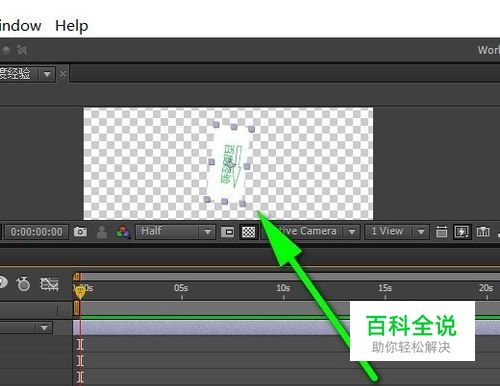This screenshot has width=500, height=386.
Task: Click the 05s mark on time ruler
Action: [181, 288]
